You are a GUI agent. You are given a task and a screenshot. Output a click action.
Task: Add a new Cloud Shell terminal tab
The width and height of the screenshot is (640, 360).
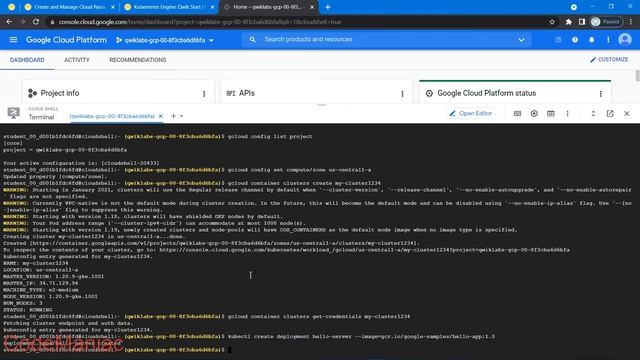pos(173,116)
